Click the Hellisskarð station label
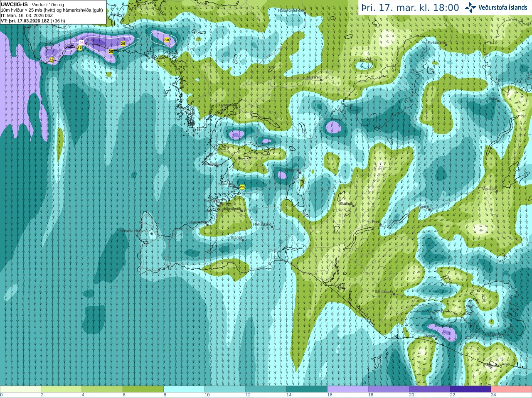This screenshot has height=398, width=532. click(x=262, y=224)
